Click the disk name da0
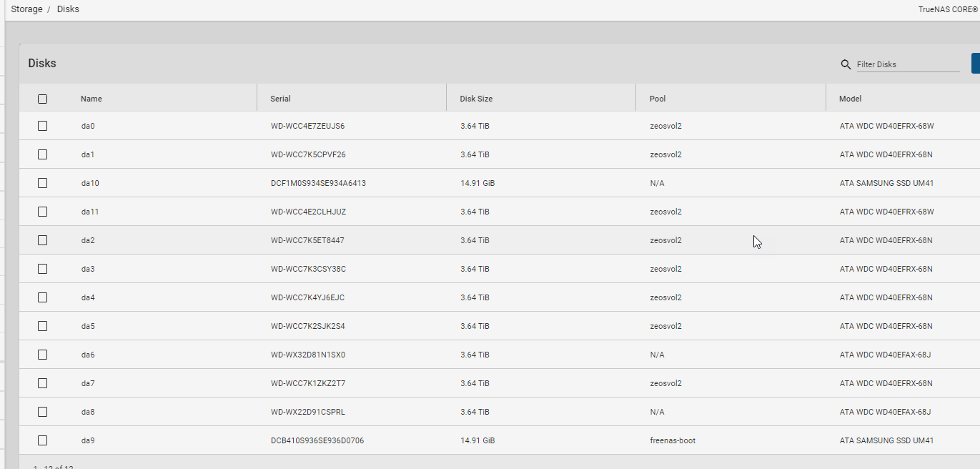Screen dimensions: 980x469 click(x=88, y=126)
